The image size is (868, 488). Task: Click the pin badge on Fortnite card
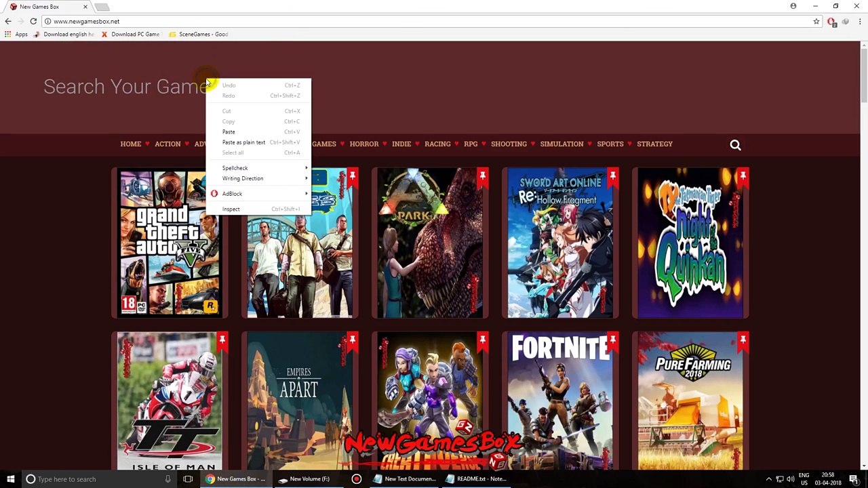613,342
